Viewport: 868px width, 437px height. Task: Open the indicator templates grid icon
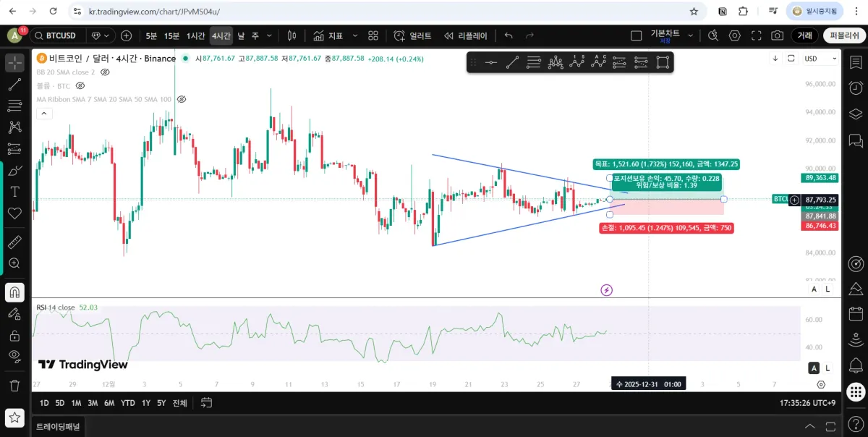coord(373,35)
